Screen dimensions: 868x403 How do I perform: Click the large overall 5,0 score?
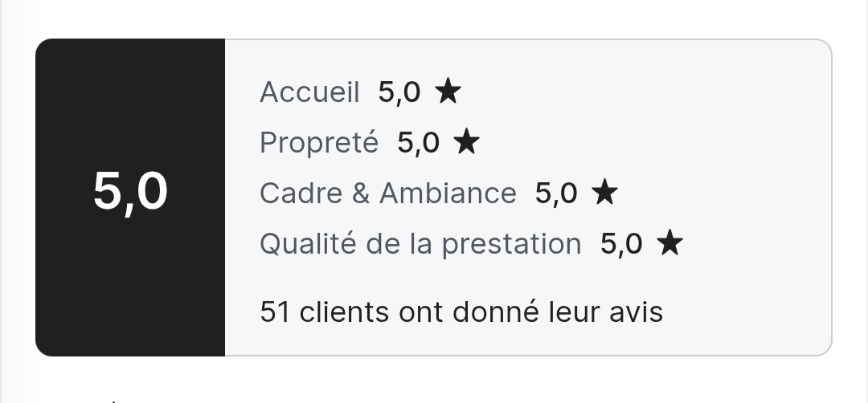[130, 193]
